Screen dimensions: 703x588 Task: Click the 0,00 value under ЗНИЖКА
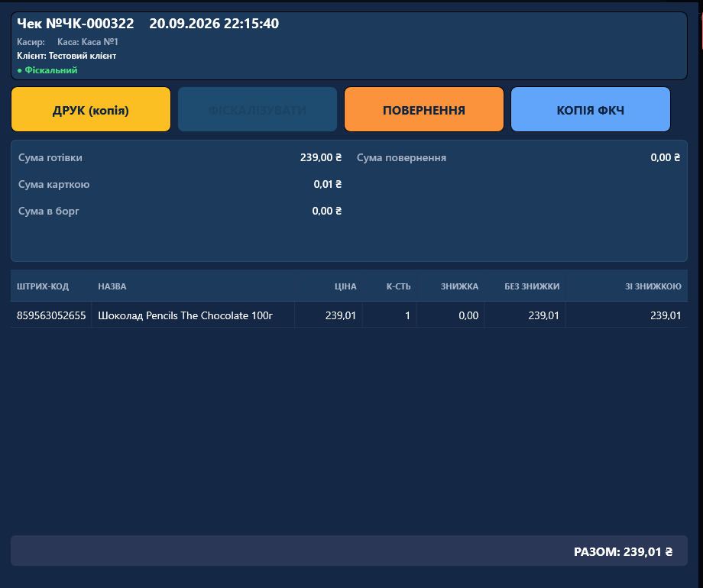[x=468, y=315]
